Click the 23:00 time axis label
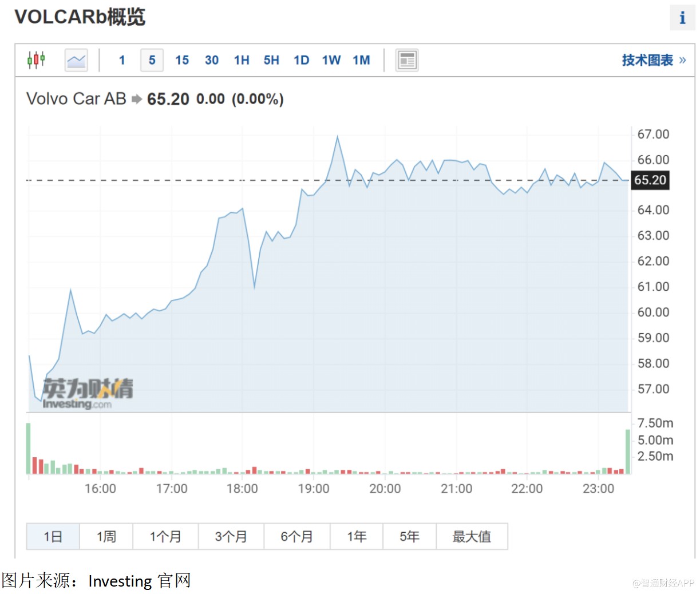Screen dimensions: 700x594 point(598,489)
